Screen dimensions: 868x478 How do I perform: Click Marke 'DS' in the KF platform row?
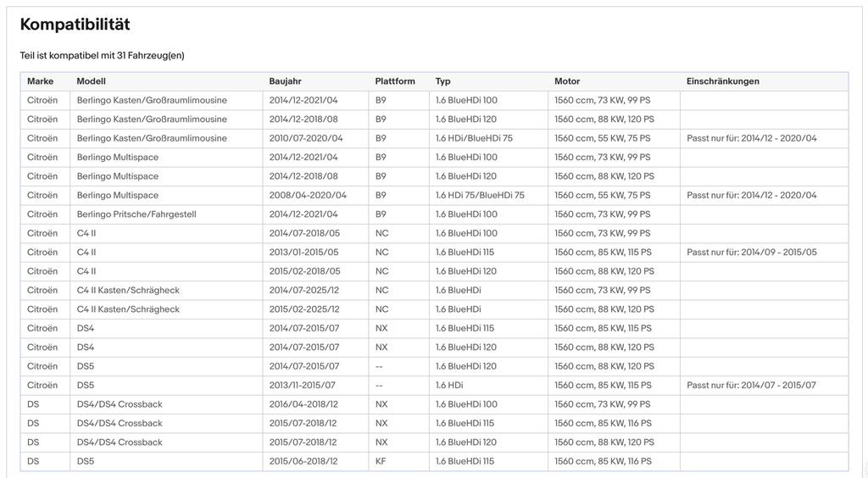[33, 461]
